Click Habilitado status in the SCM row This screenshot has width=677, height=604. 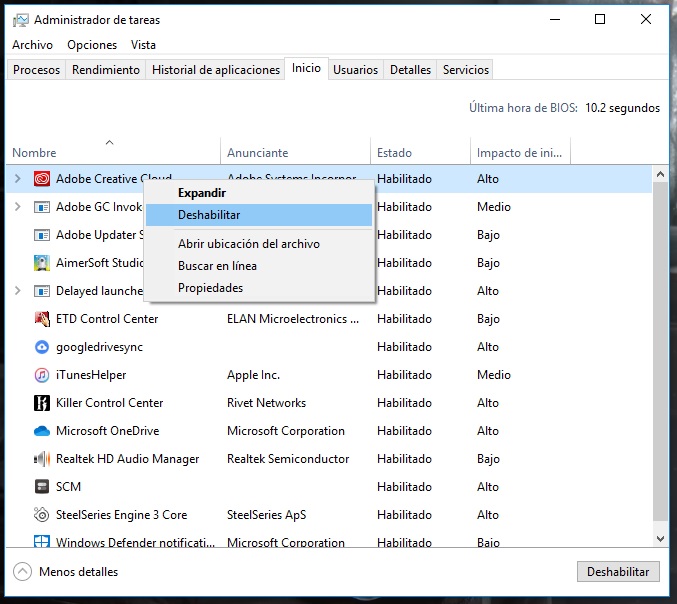(x=404, y=487)
